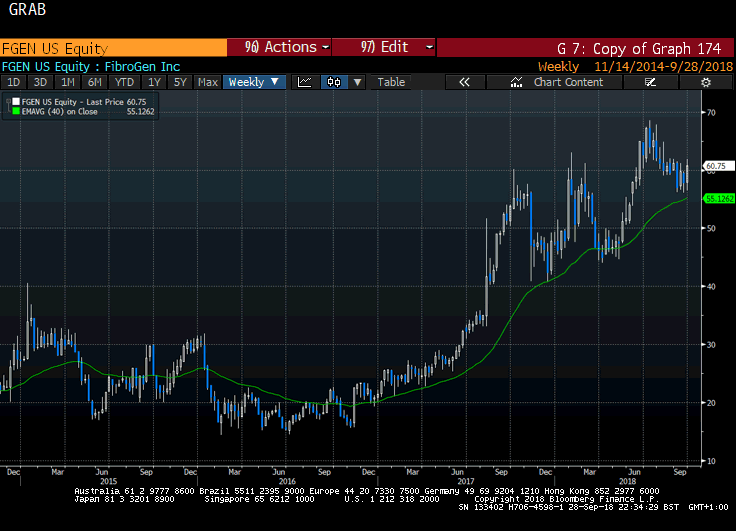Select the 5Y time range
Screen dimensions: 736x531
180,82
